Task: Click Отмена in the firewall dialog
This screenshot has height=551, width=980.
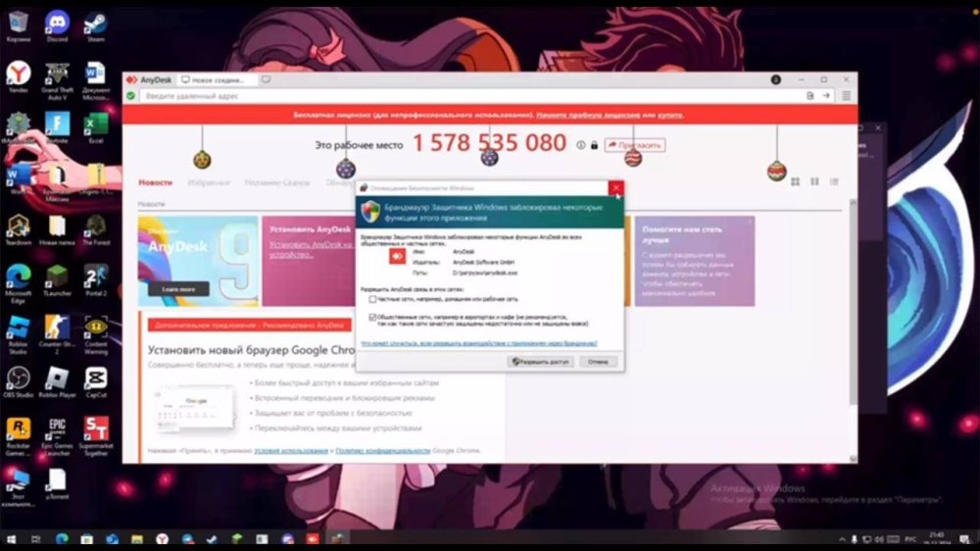Action: tap(598, 362)
